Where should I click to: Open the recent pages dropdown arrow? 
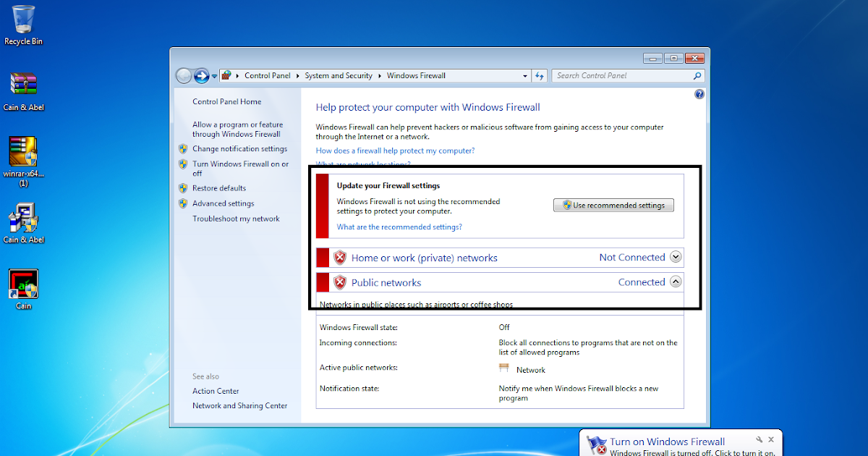click(x=214, y=76)
